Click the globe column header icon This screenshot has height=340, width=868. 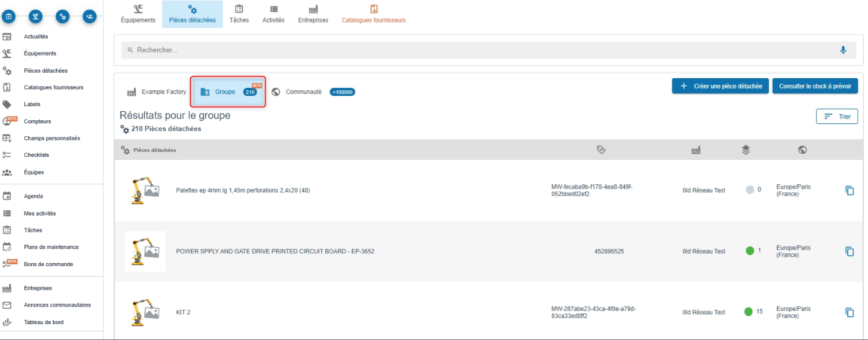(x=802, y=150)
